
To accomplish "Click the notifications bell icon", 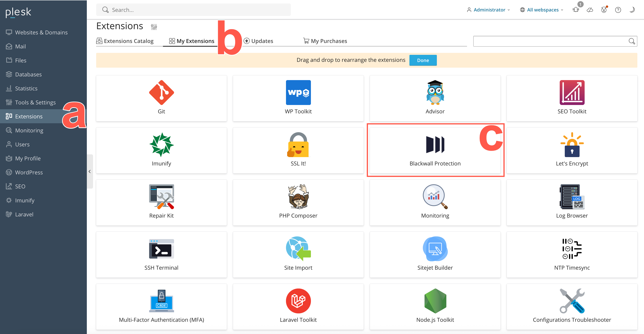I will coord(576,10).
